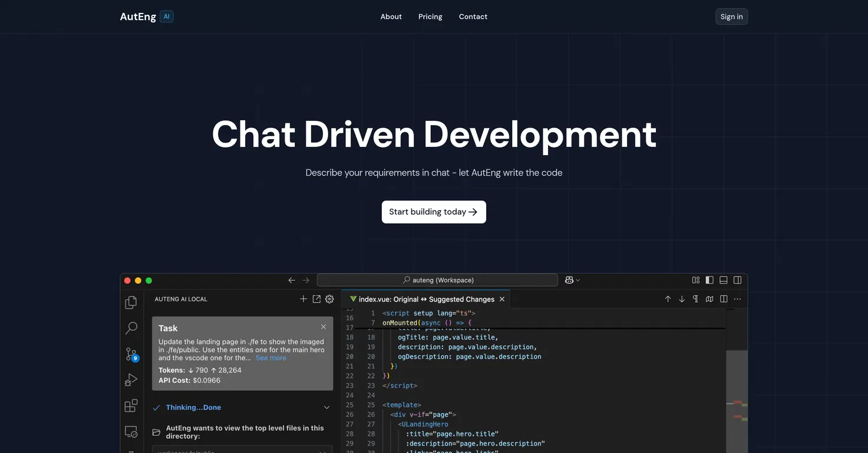Click the API Cost $0.0966 text
The image size is (868, 453).
pos(189,380)
